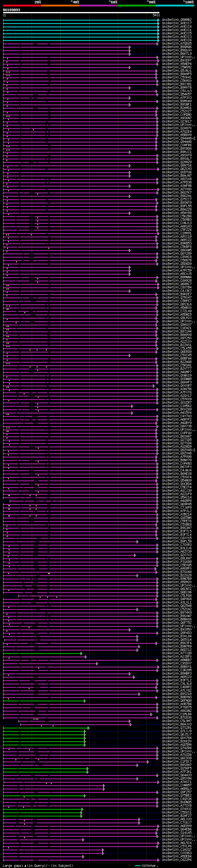The height and width of the screenshot is (868, 197).
Task: Click the cyan ~100% identity legend bar
Action: [x=175, y=6]
